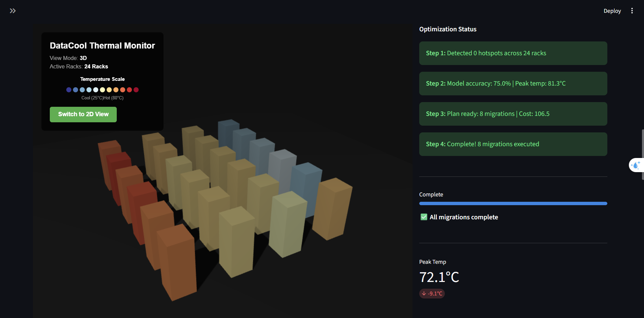
Task: Click the 72.1°C Peak Temp value
Action: pyautogui.click(x=439, y=277)
